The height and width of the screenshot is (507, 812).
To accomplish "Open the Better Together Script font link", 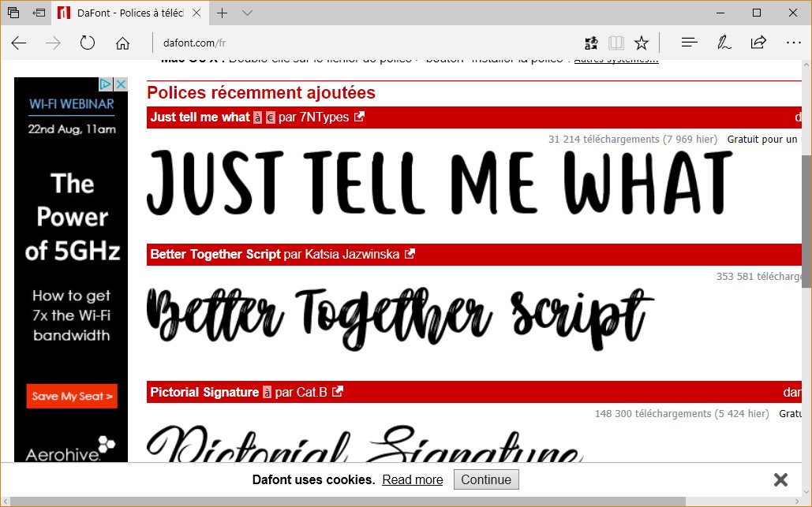I will point(215,254).
